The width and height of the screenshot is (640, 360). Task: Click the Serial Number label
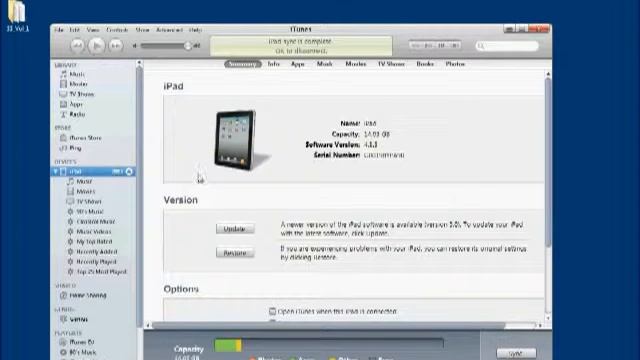337,155
